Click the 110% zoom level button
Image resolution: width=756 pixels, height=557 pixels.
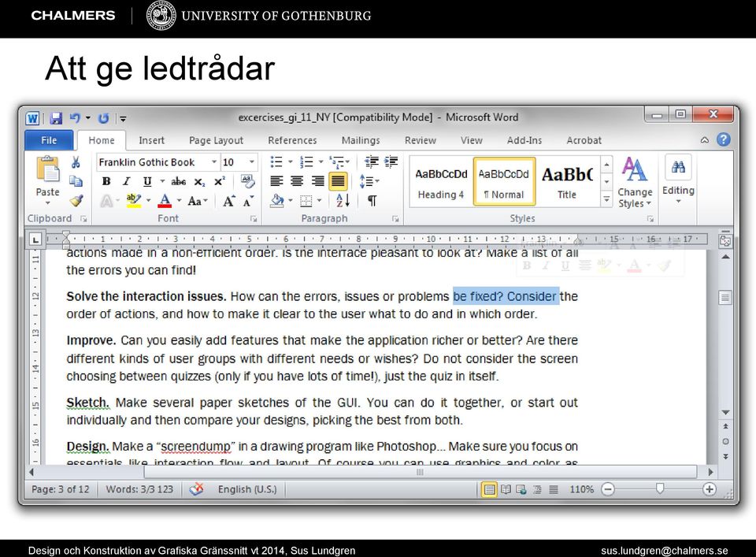[x=581, y=489]
